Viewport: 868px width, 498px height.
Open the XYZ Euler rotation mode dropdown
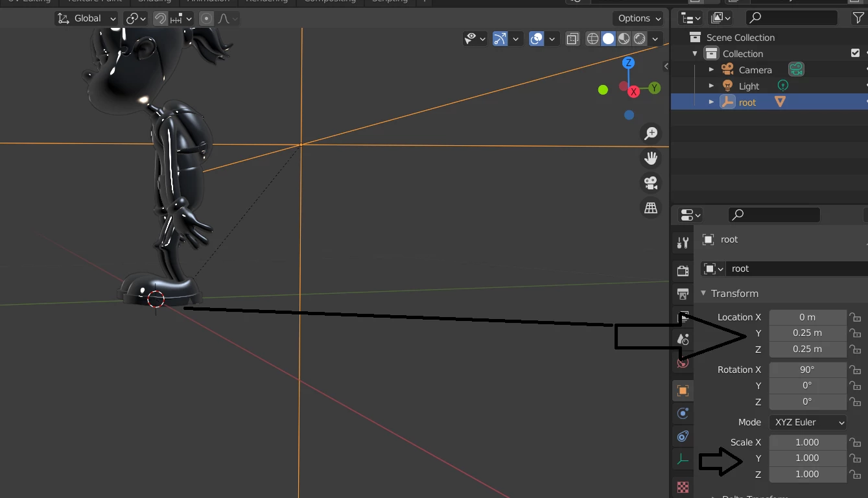tap(808, 422)
